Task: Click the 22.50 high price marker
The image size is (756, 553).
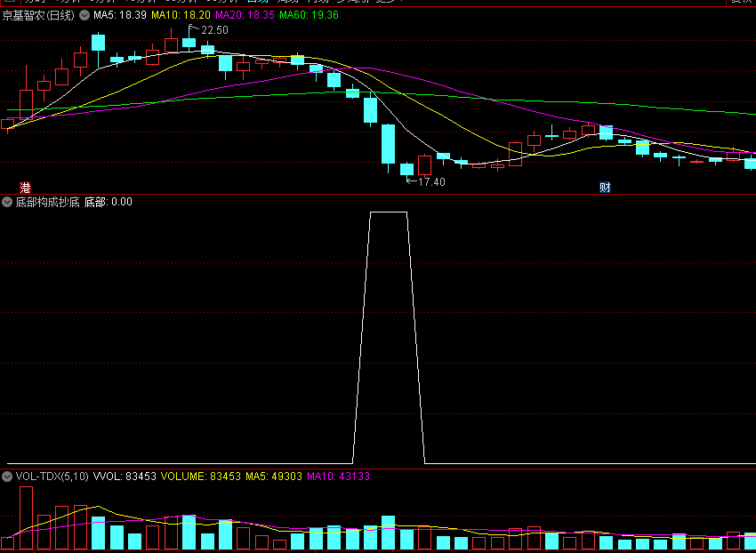Action: [x=214, y=30]
